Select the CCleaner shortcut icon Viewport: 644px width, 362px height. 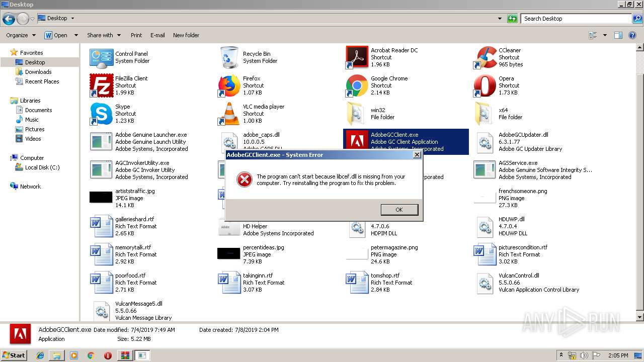(485, 58)
